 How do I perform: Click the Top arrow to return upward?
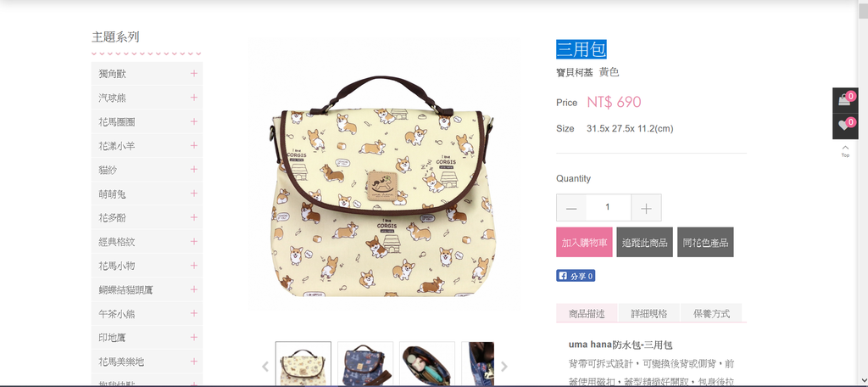[x=845, y=151]
